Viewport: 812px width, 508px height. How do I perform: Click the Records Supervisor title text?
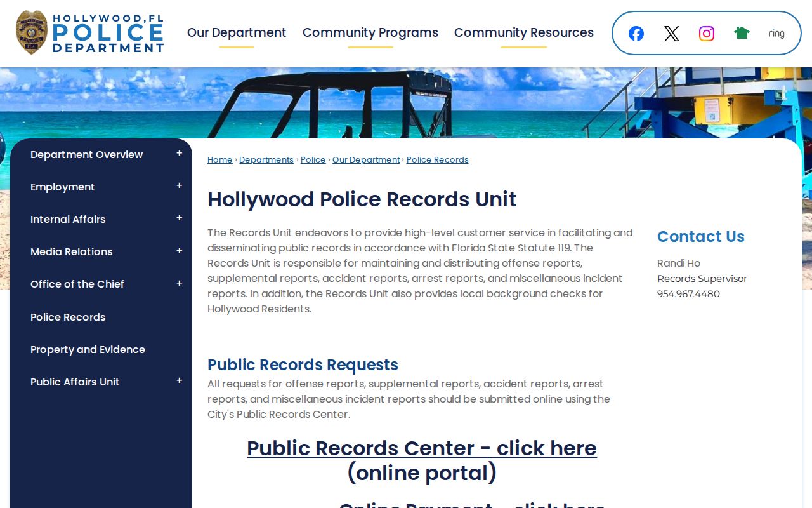click(702, 279)
